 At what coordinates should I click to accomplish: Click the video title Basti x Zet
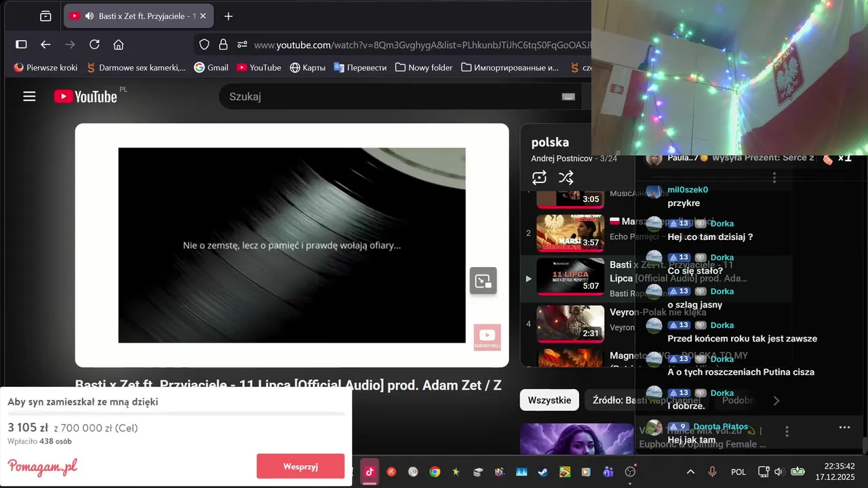coord(288,385)
